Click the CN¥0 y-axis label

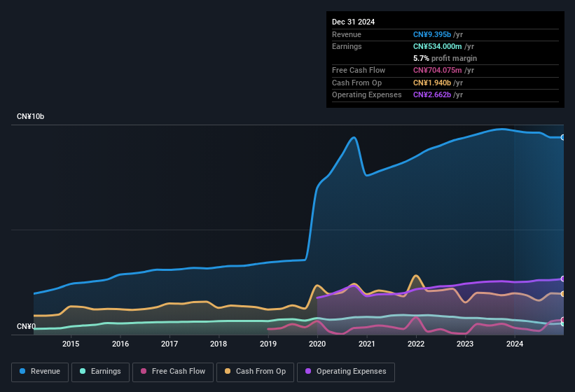(x=27, y=326)
